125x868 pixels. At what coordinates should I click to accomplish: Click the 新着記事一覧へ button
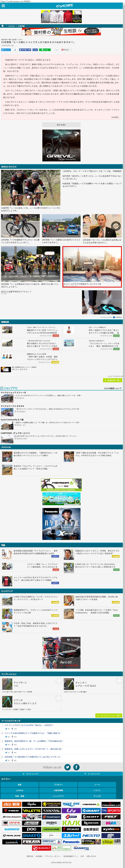pos(113,380)
